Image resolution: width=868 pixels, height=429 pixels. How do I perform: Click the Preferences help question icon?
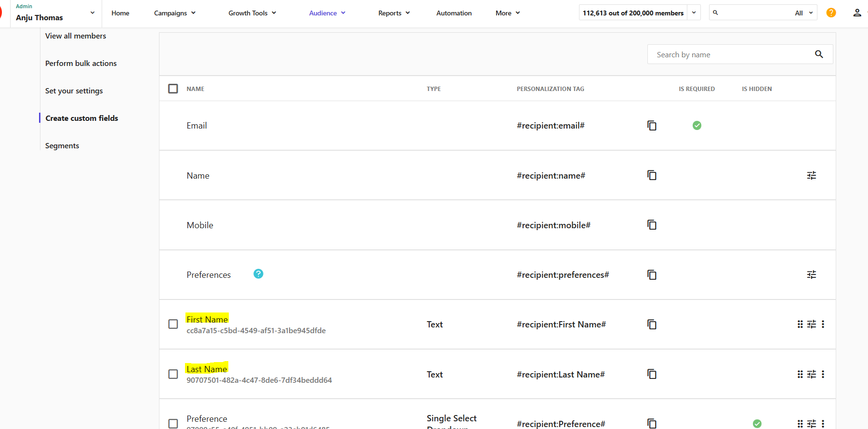tap(258, 273)
